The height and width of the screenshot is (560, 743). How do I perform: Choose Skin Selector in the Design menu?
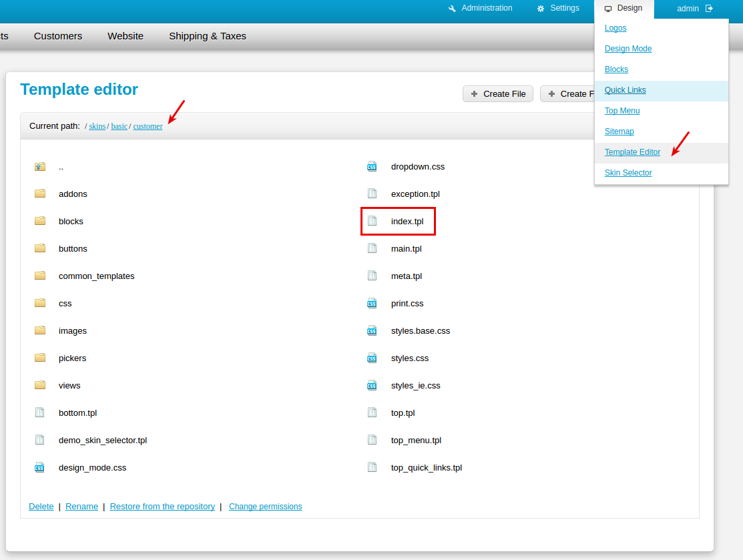click(x=628, y=173)
